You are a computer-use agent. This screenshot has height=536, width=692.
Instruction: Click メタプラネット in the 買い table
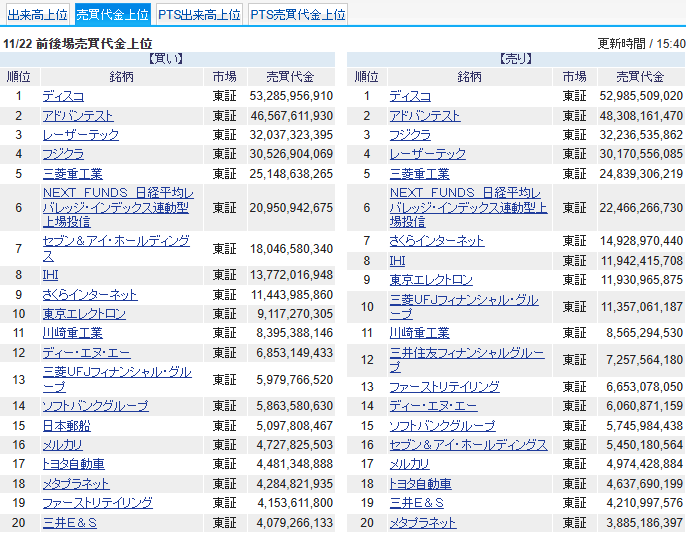(x=76, y=484)
